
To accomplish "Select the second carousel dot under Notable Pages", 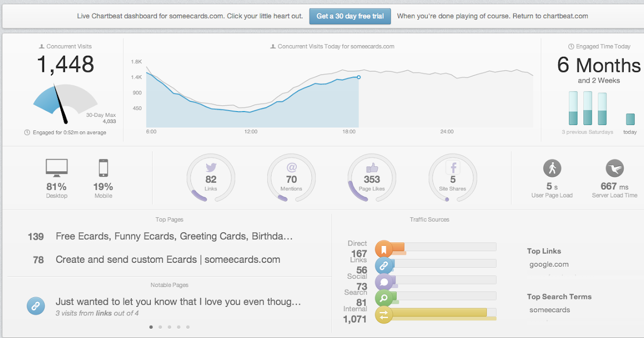I will pyautogui.click(x=160, y=326).
